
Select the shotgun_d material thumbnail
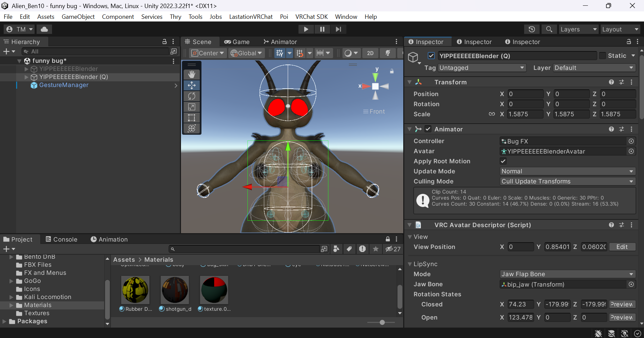[175, 290]
